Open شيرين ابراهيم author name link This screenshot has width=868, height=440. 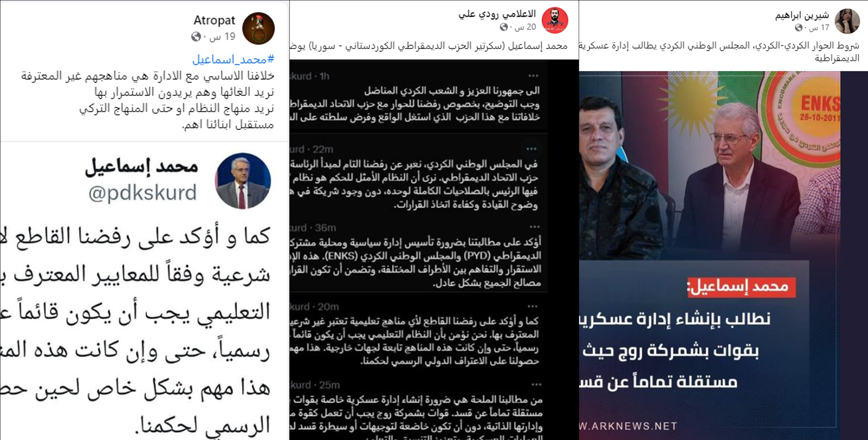point(802,15)
